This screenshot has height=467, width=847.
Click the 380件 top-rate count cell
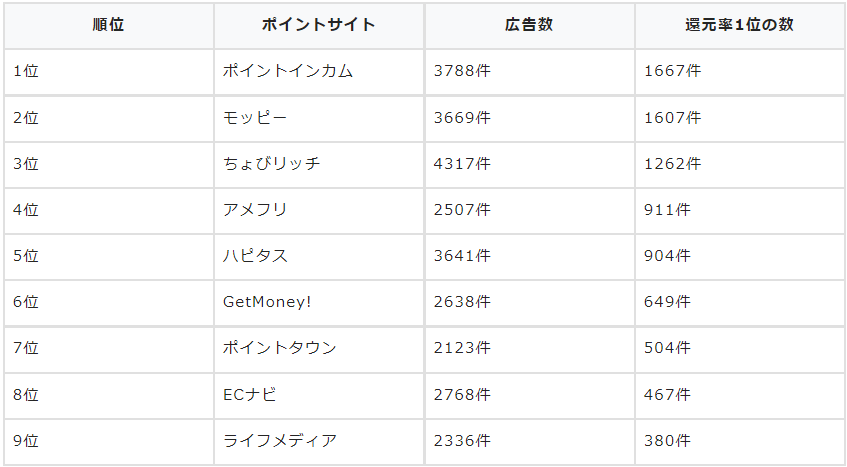pyautogui.click(x=668, y=441)
